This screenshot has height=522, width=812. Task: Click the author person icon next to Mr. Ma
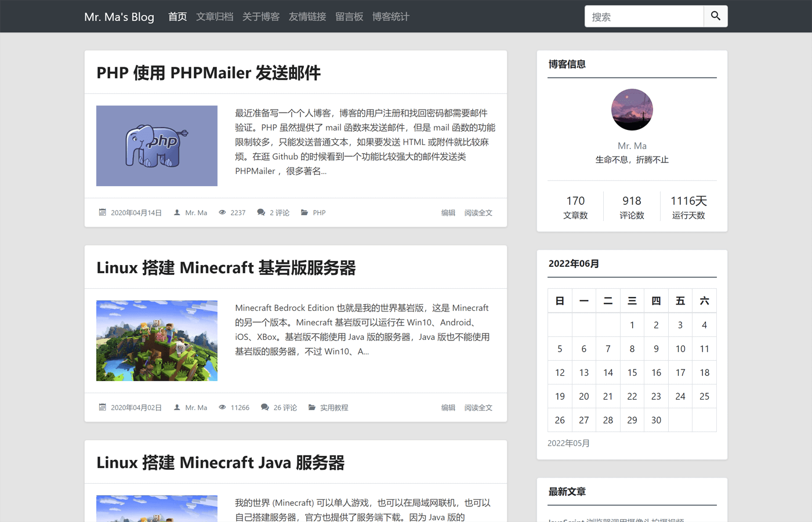click(176, 212)
